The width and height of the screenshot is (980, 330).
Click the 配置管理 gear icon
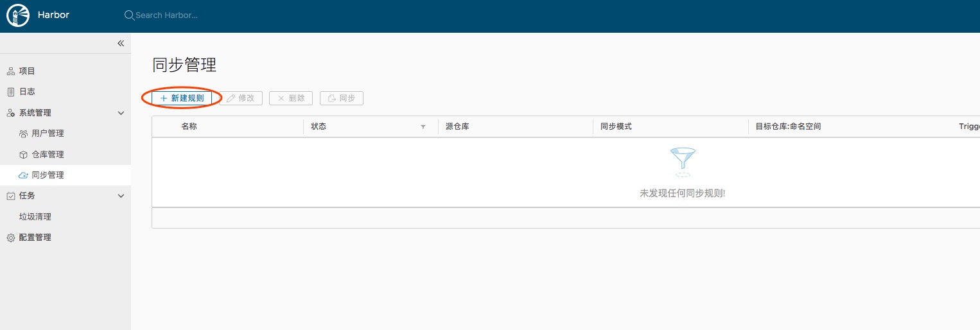click(x=10, y=238)
